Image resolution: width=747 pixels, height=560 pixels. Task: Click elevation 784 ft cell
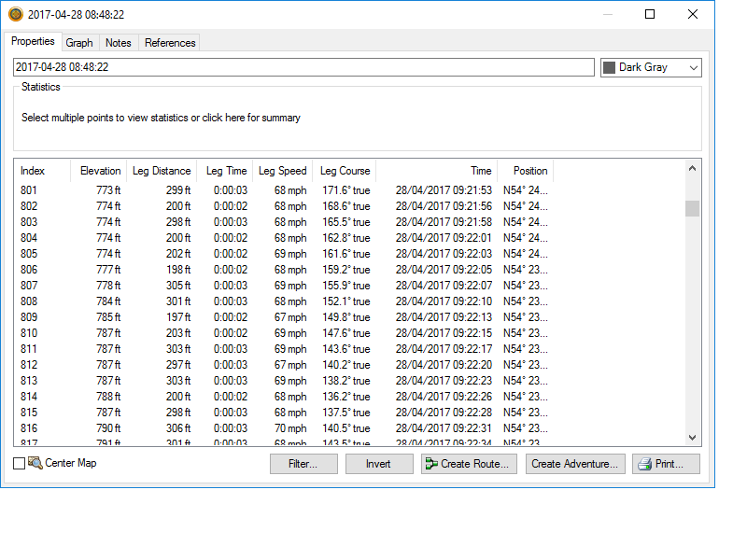coord(108,301)
